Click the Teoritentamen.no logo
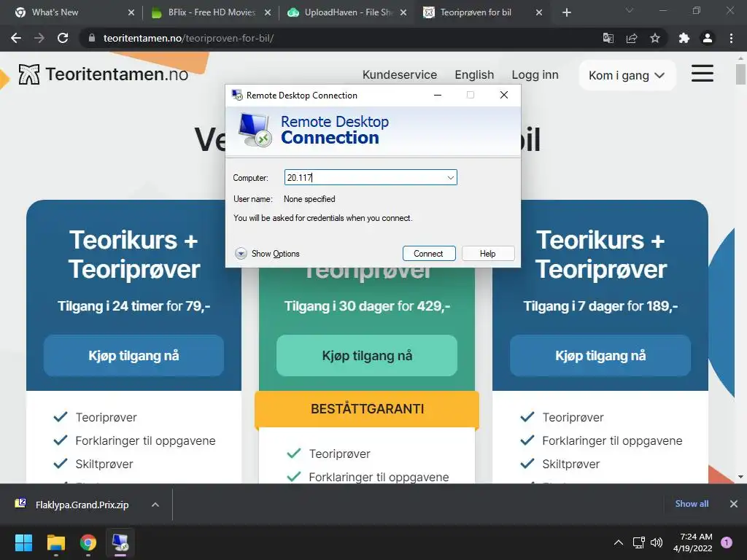This screenshot has height=560, width=747. 104,74
